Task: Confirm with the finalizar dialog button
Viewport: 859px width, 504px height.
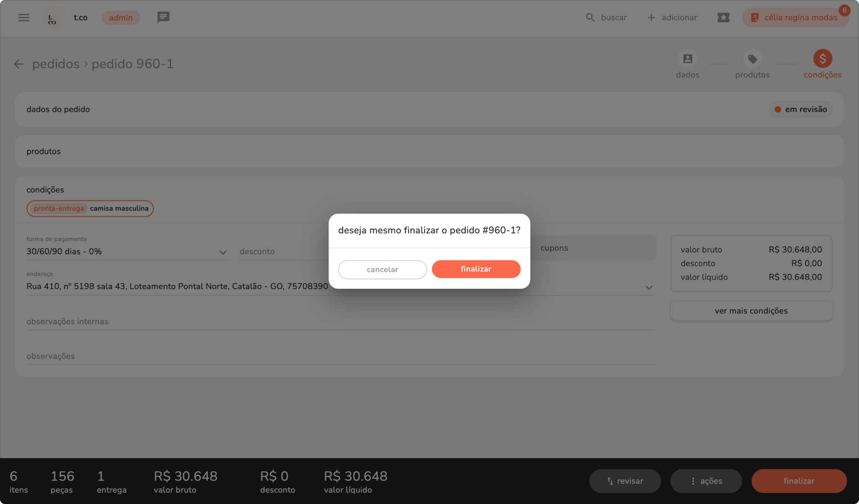Action: tap(476, 269)
